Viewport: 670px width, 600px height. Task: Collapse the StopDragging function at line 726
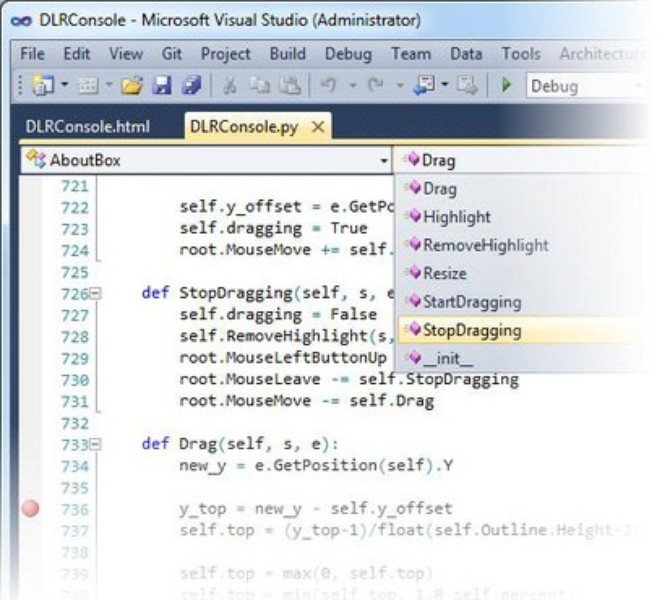tap(96, 294)
